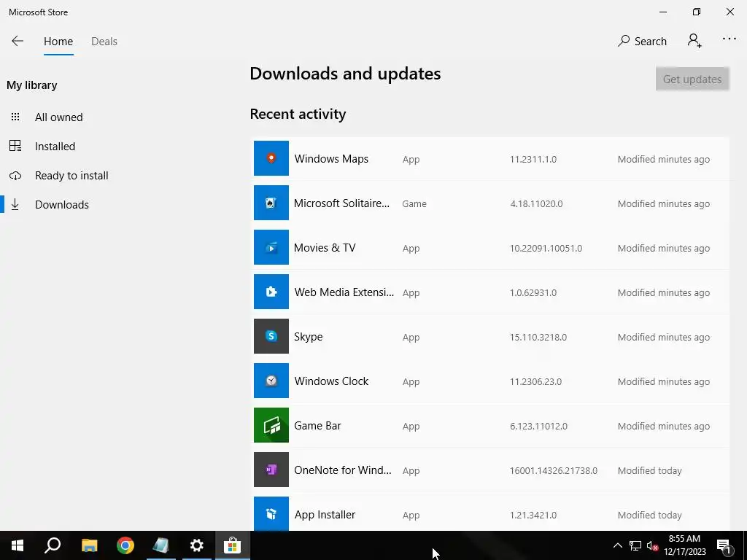This screenshot has width=747, height=560.
Task: Click the Game Bar app icon
Action: [x=271, y=425]
